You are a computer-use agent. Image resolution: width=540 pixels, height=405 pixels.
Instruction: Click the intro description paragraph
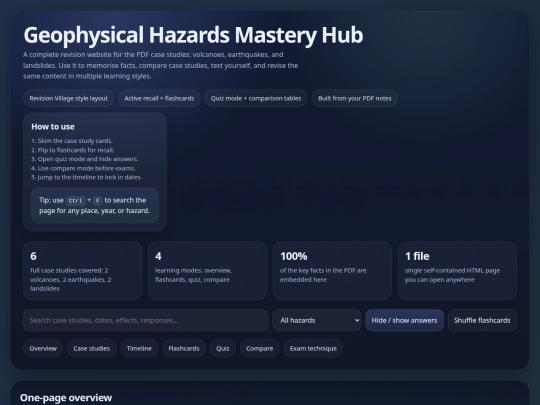[x=160, y=65]
